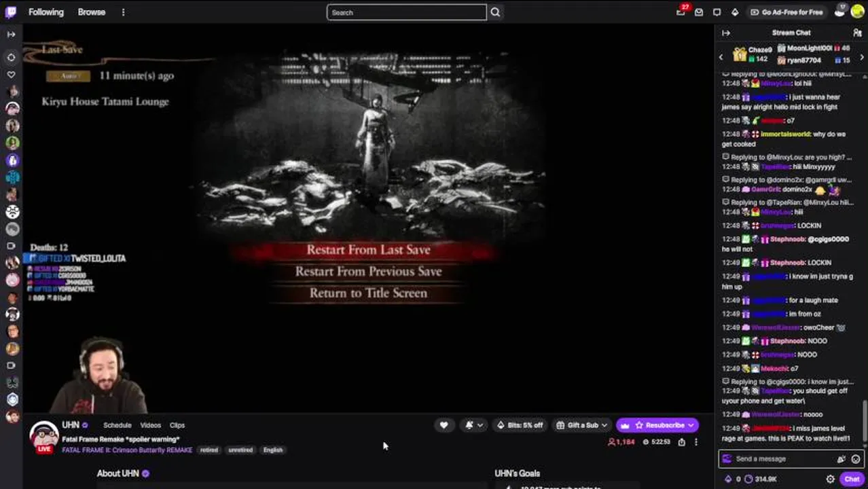The height and width of the screenshot is (489, 868).
Task: Open the Schedule tab
Action: [x=117, y=425]
